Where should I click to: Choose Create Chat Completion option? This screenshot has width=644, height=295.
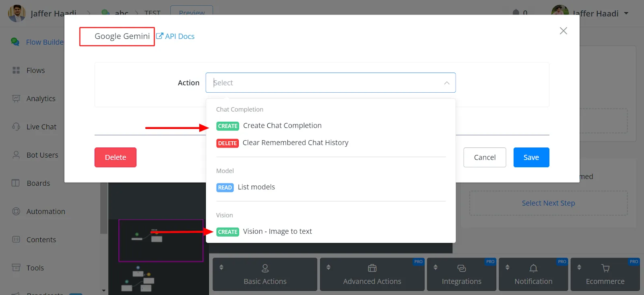(330, 126)
